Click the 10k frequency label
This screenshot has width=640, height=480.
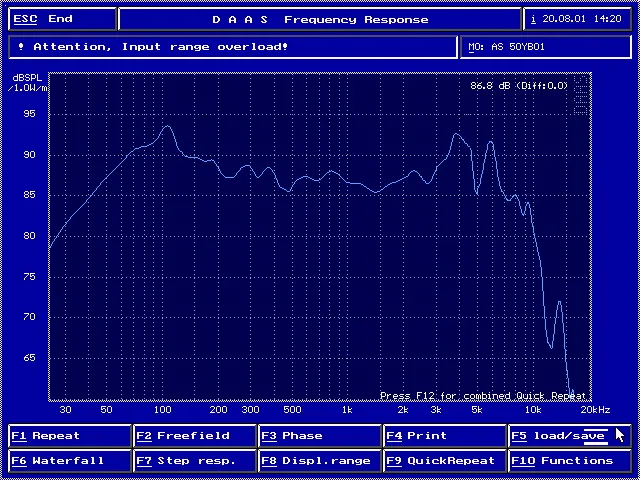click(533, 410)
